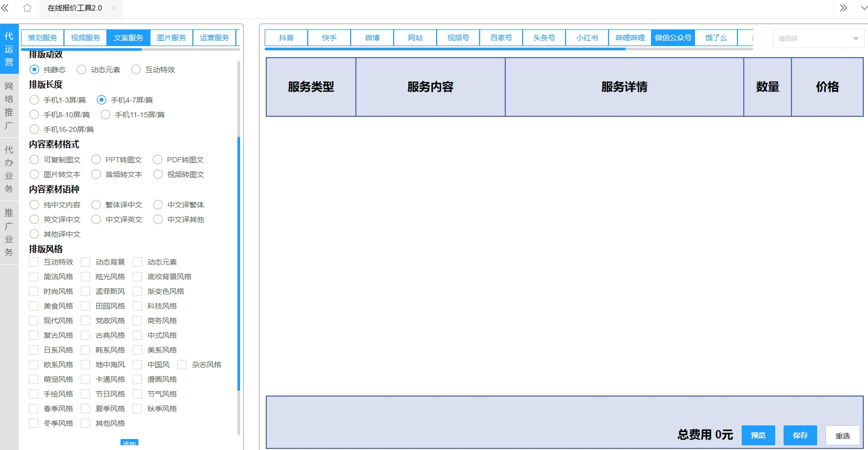868x450 pixels.
Task: Choose 手机8-10屏/篇 layout length
Action: pos(35,115)
